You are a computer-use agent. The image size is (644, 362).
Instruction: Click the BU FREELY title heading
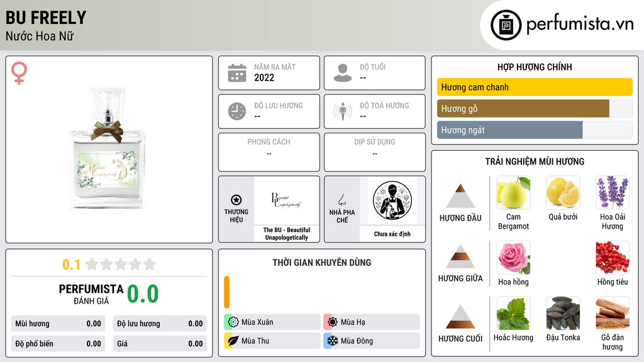coord(46,18)
